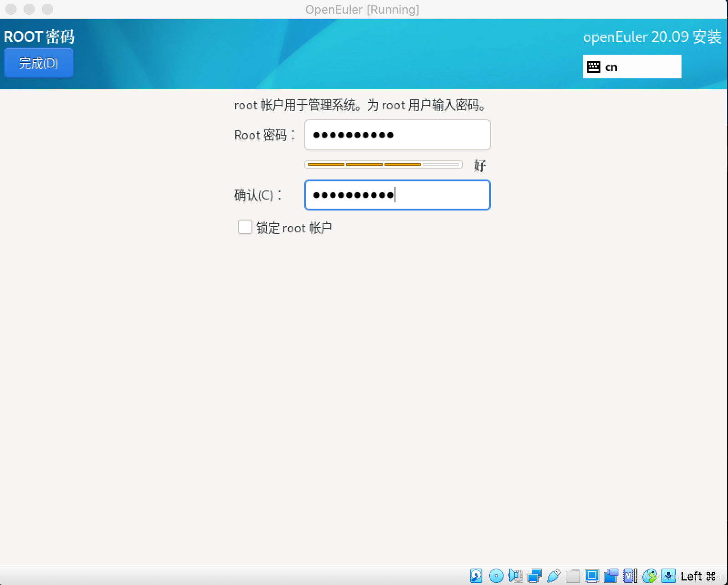The height and width of the screenshot is (585, 728).
Task: Click the 锁定 root 帐户 label text
Action: 294,228
